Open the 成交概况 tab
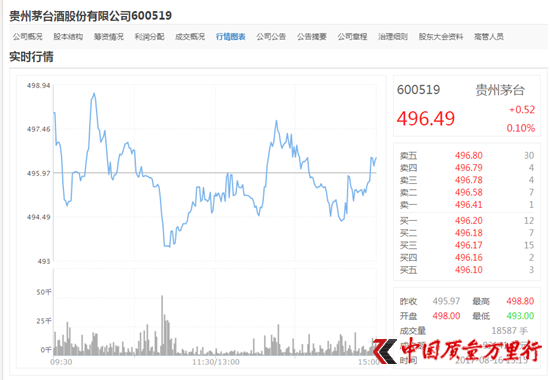This screenshot has width=550, height=380. 190,36
